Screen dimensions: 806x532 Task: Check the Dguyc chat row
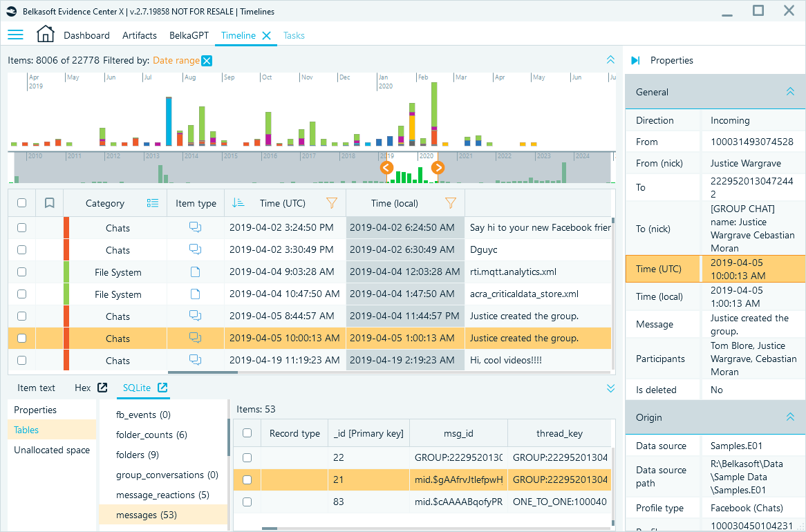tap(21, 250)
